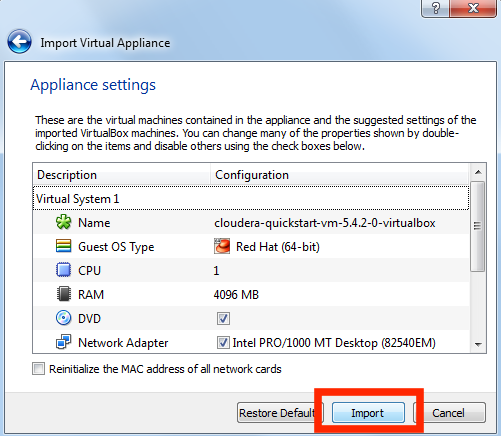
Task: Click the CPU chip icon
Action: click(63, 270)
